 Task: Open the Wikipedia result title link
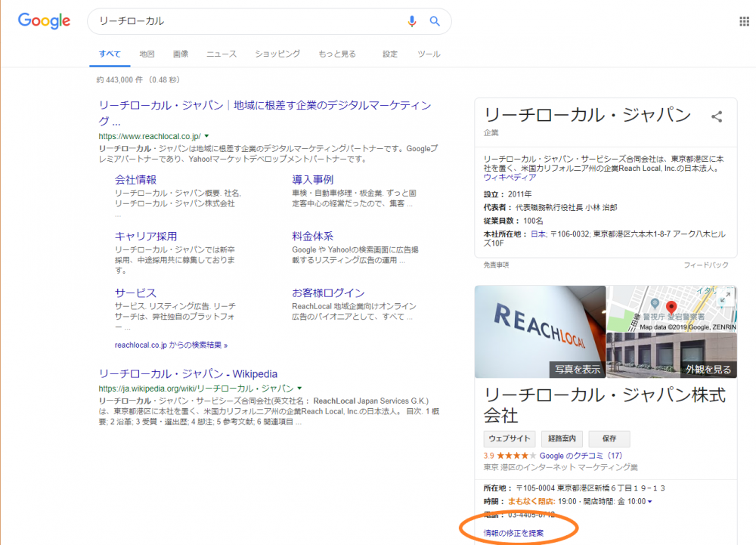pyautogui.click(x=188, y=374)
